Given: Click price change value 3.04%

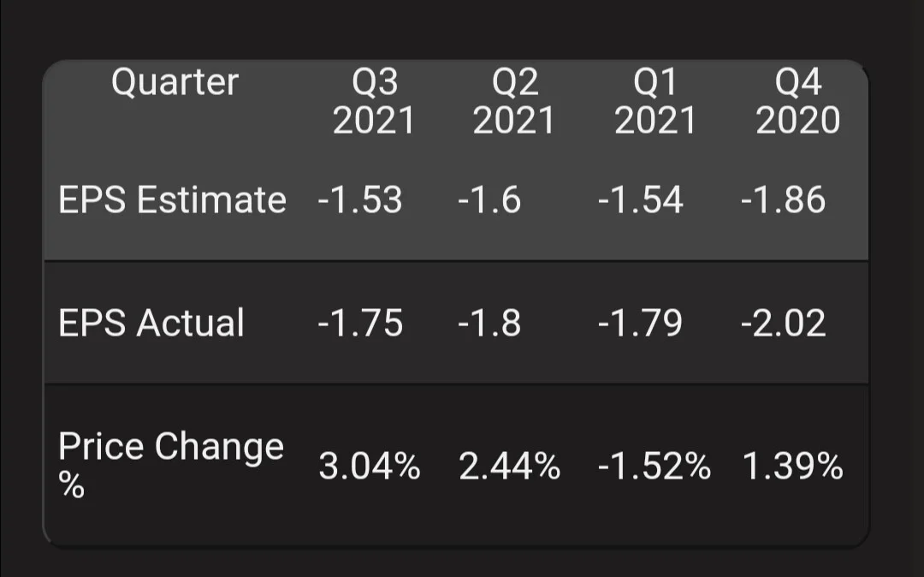Looking at the screenshot, I should click(x=370, y=467).
